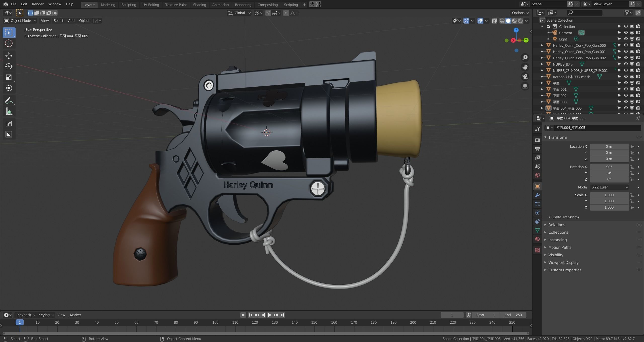Select the Move tool
The height and width of the screenshot is (342, 644).
tap(9, 56)
